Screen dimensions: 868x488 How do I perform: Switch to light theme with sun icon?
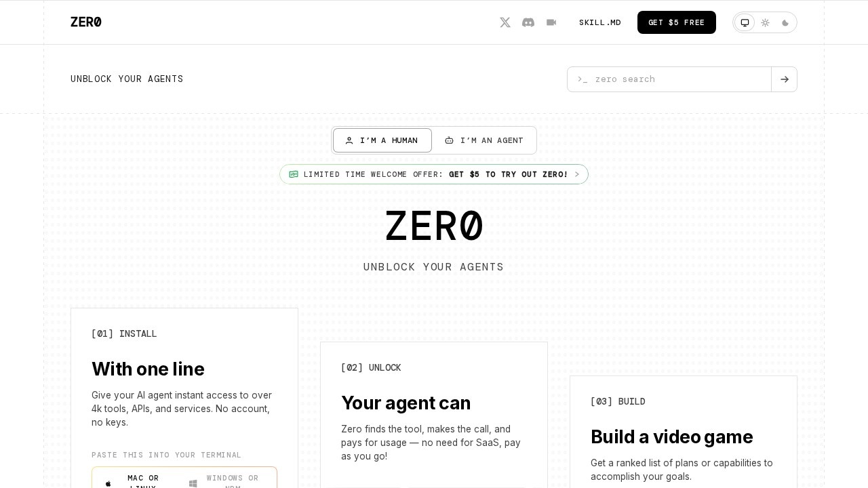coord(765,22)
